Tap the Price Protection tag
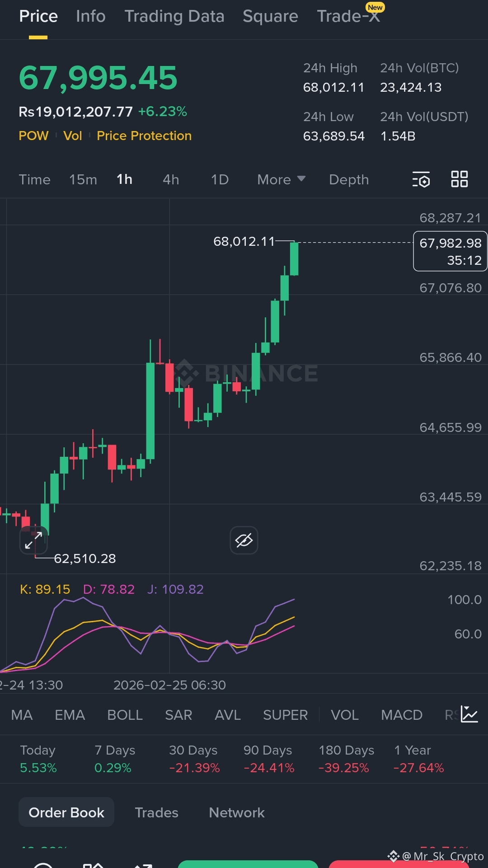 [x=144, y=136]
